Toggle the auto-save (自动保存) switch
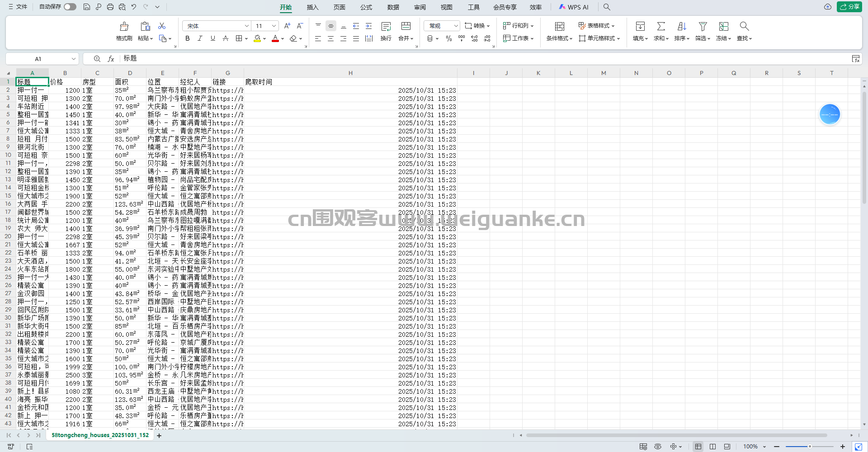 click(70, 7)
